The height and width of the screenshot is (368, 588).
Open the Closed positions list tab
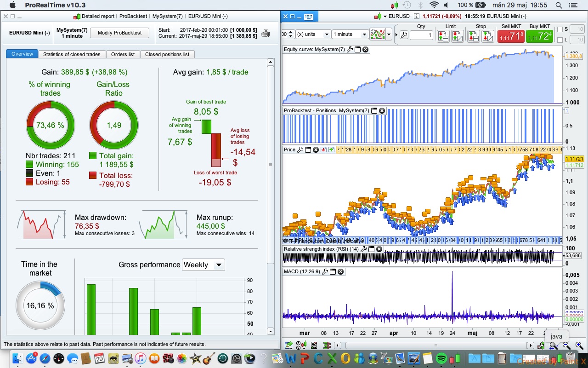point(167,54)
